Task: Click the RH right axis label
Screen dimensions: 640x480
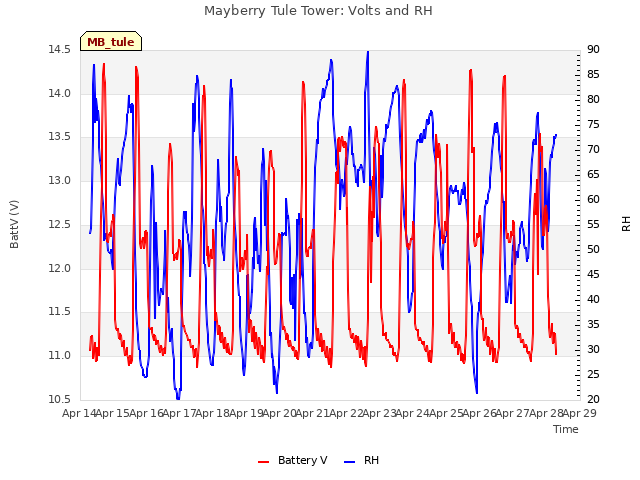Action: tap(626, 224)
